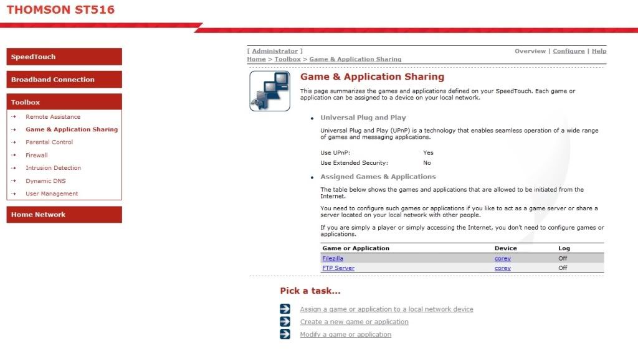Click Game & Application Sharing breadcrumb link
This screenshot has height=364, width=638.
tap(355, 59)
